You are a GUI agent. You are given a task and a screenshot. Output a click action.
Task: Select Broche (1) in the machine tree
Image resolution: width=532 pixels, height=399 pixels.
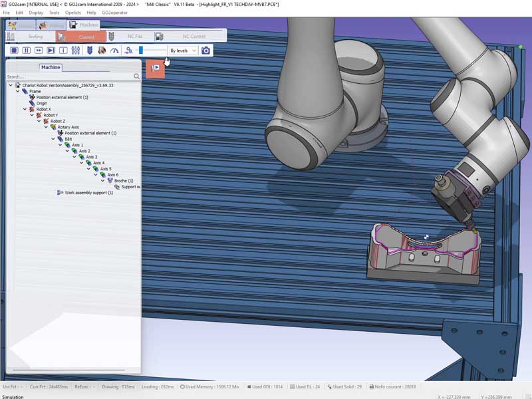[123, 181]
